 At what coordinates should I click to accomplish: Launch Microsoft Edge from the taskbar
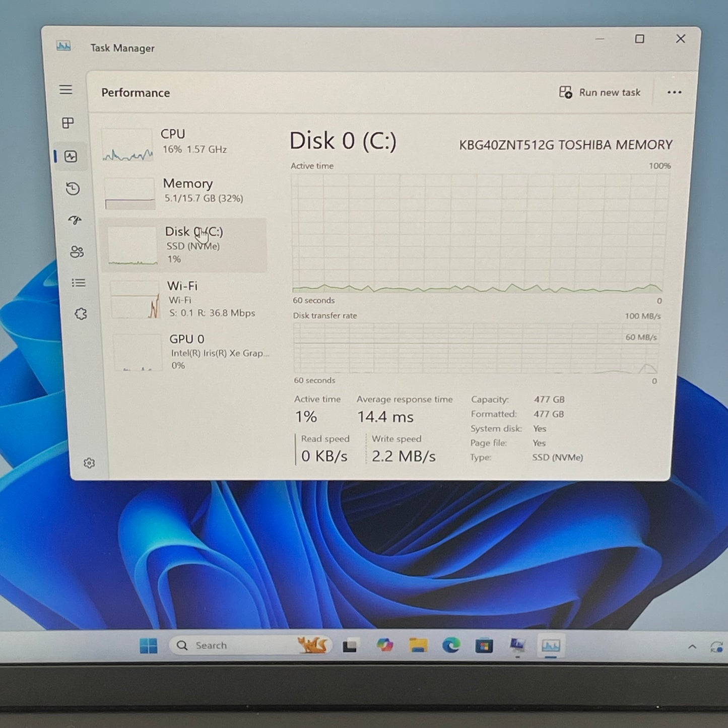[x=451, y=645]
